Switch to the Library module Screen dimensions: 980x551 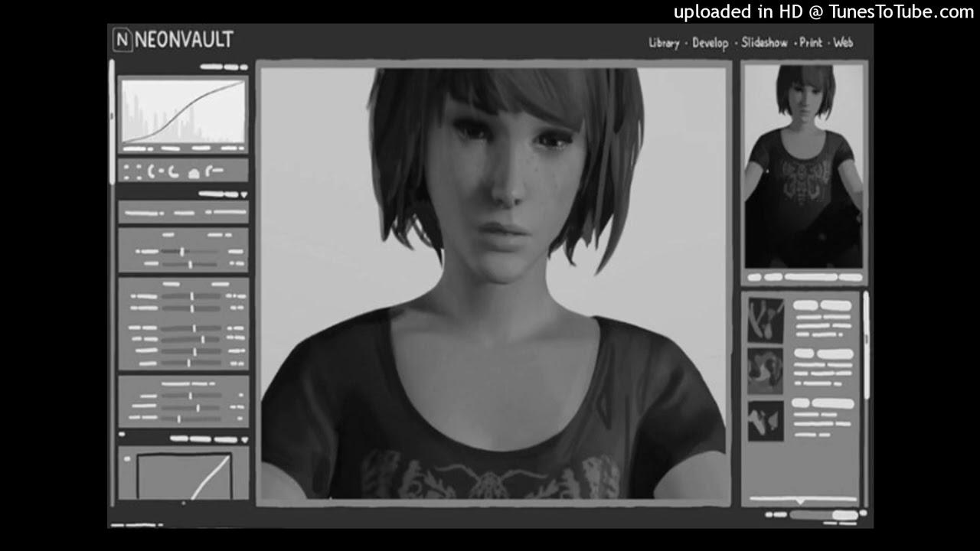(x=664, y=43)
